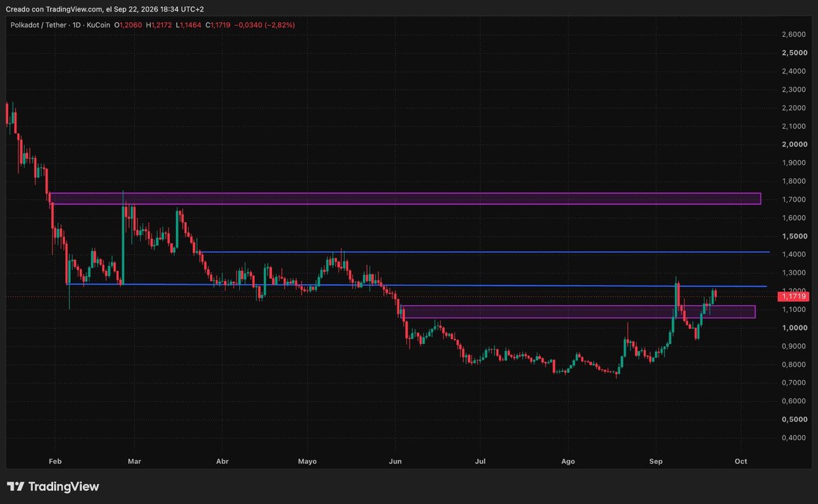Click the Jun label on the time axis
This screenshot has width=818, height=504.
395,462
